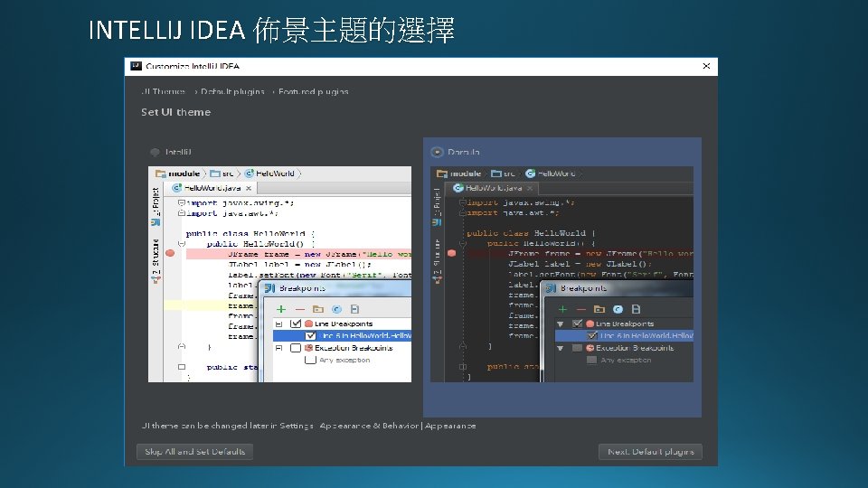This screenshot has width=868, height=488.
Task: Select the Darcula theme radio button
Action: [x=437, y=152]
